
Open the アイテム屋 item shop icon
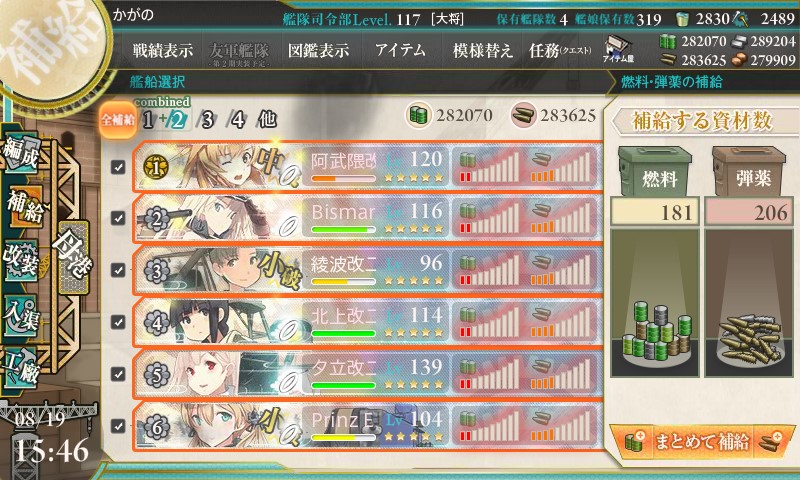(618, 49)
